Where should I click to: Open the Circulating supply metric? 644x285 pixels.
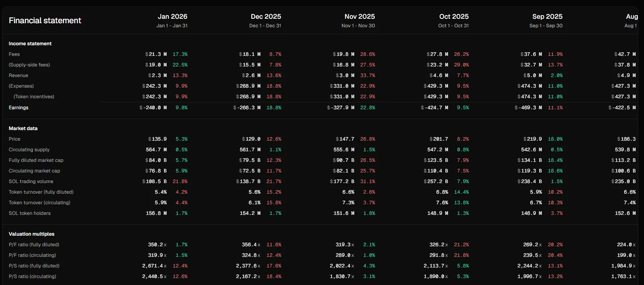[x=29, y=150]
